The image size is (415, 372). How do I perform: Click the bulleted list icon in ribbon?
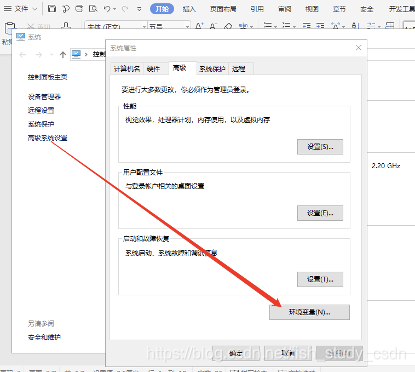[x=268, y=26]
